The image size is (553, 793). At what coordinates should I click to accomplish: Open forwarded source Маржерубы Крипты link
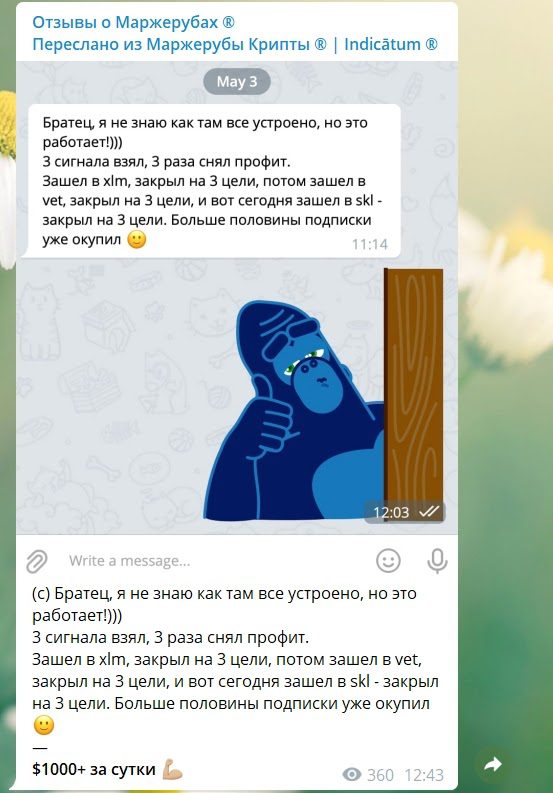point(235,45)
